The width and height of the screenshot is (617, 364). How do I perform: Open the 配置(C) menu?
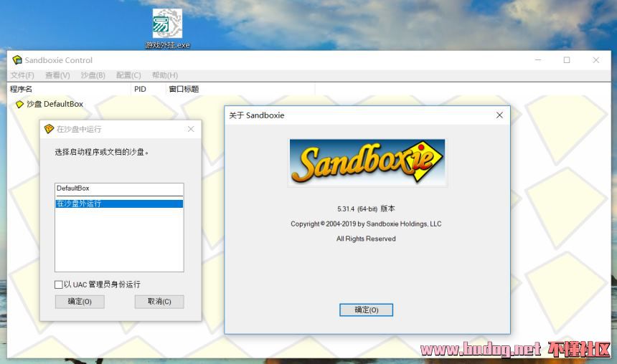pyautogui.click(x=128, y=75)
